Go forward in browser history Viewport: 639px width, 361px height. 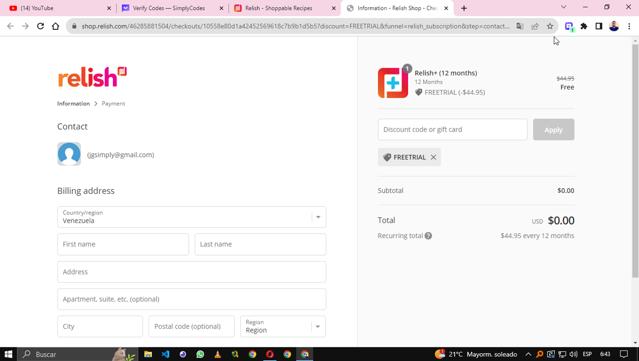[25, 26]
